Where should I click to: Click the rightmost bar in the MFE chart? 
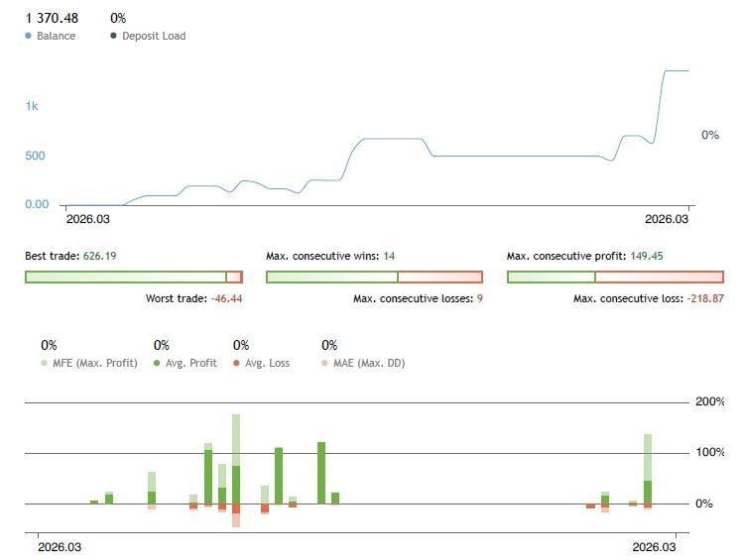(x=648, y=470)
